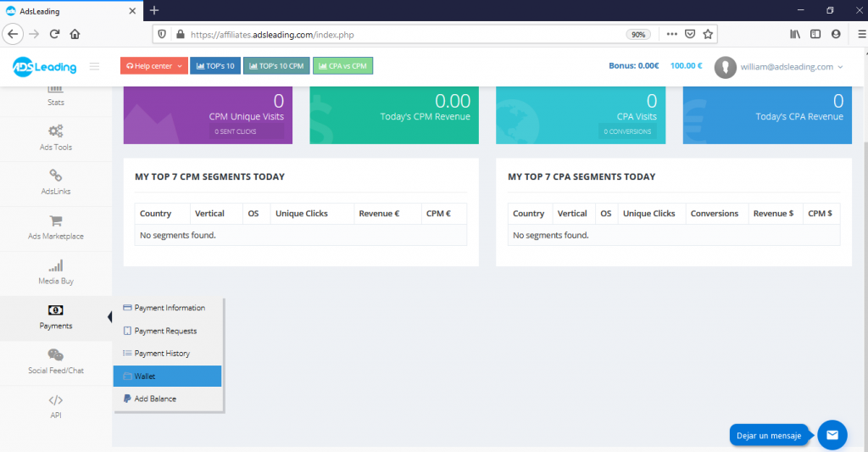Toggle browser sidebar view icon
Screen dimensions: 868x452
815,34
